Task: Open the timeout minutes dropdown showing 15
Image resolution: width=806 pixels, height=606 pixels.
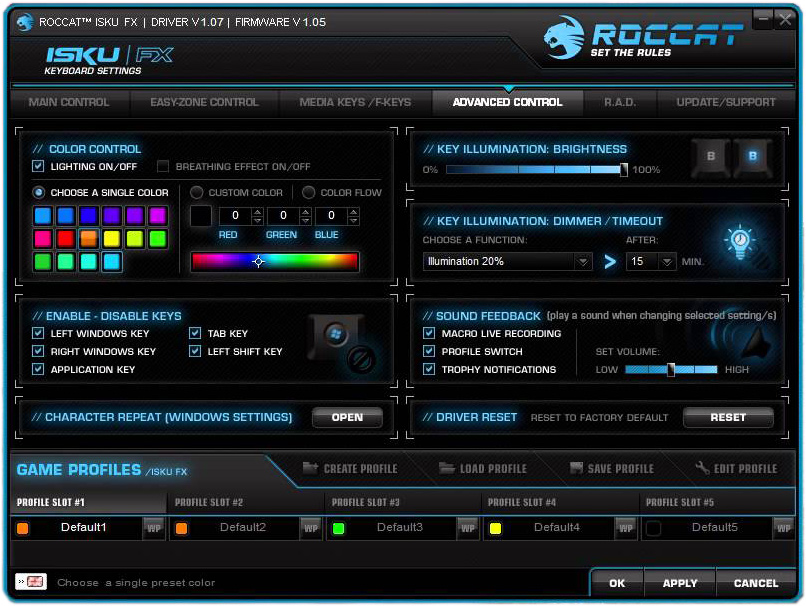Action: [667, 262]
